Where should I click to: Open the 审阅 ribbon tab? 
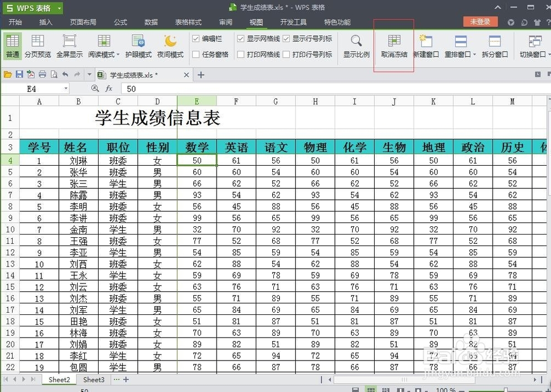click(x=225, y=22)
